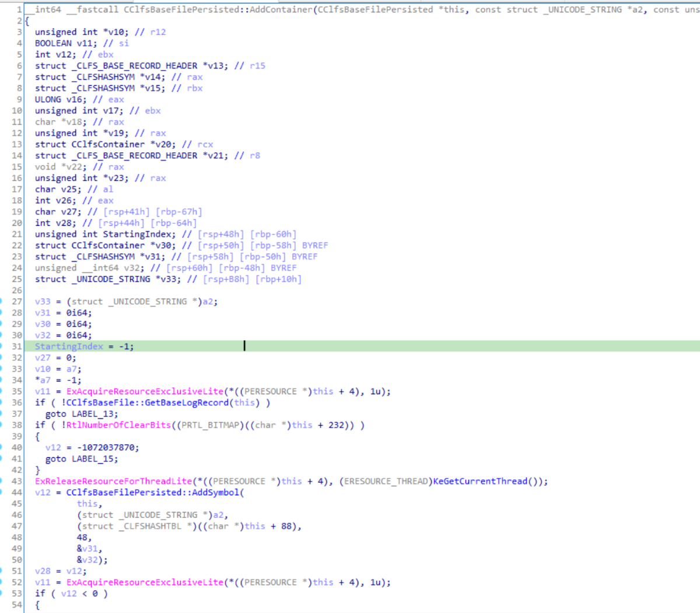Click the v27 = 0 assignment
Screen dimensions: 700x613
(x=55, y=358)
